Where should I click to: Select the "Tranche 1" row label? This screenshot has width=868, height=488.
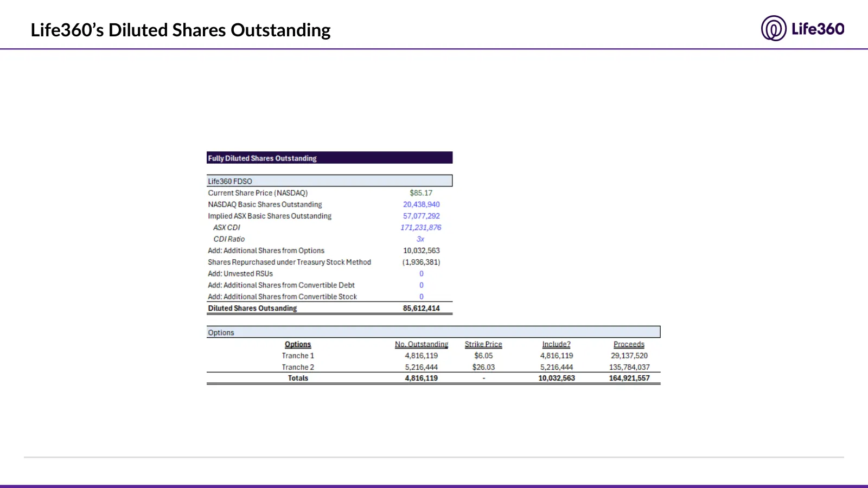point(298,356)
